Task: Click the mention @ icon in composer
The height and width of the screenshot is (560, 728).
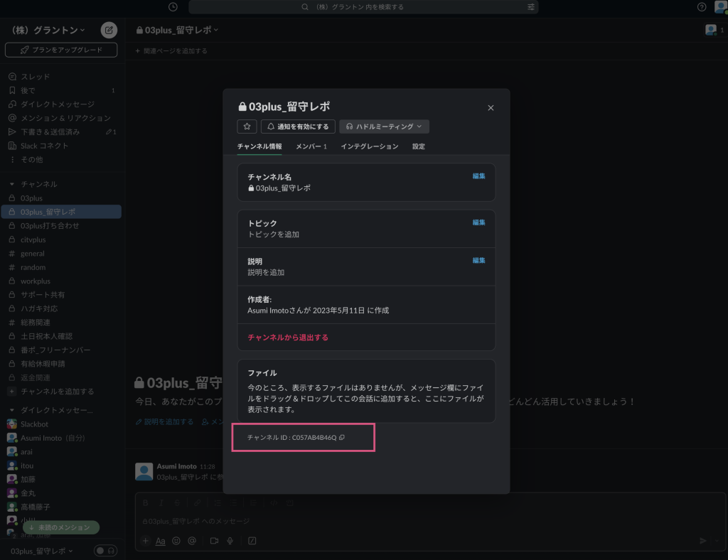Action: 192,541
